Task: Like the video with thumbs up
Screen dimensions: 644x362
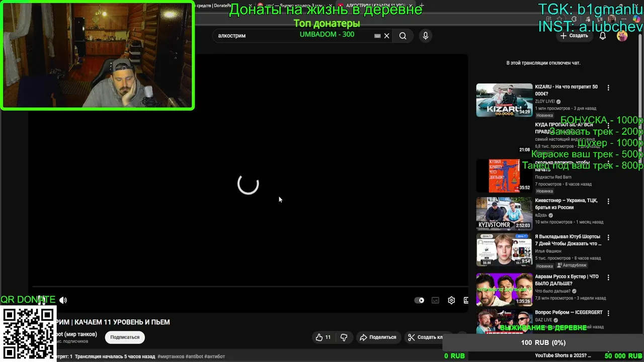Action: pyautogui.click(x=323, y=337)
